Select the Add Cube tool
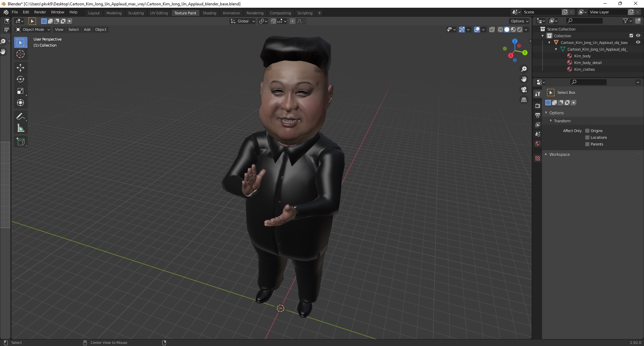The image size is (644, 346). (x=20, y=141)
